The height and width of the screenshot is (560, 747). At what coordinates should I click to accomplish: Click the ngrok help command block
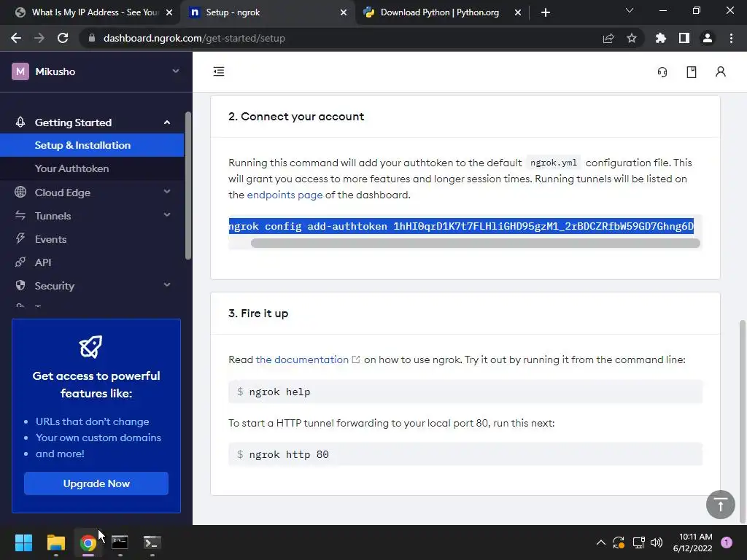[465, 392]
